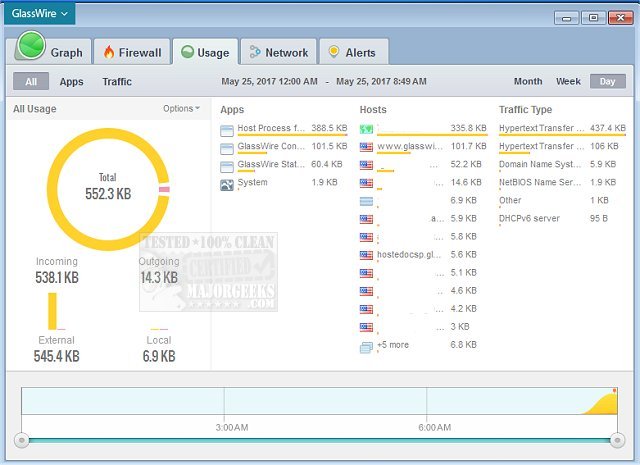Click the Usage green circle icon
The width and height of the screenshot is (640, 465).
(x=187, y=52)
